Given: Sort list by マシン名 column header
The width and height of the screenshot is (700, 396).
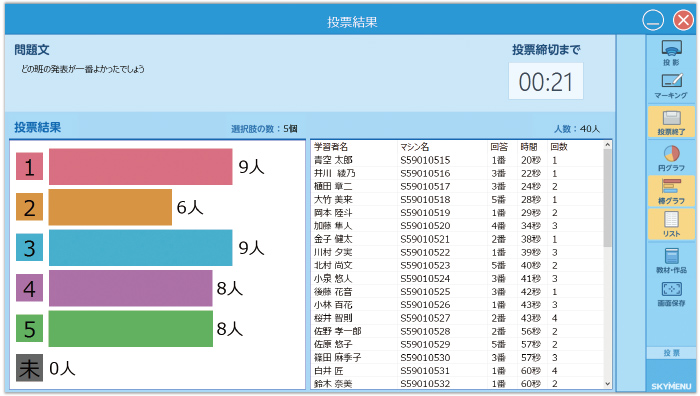Looking at the screenshot, I should (414, 146).
